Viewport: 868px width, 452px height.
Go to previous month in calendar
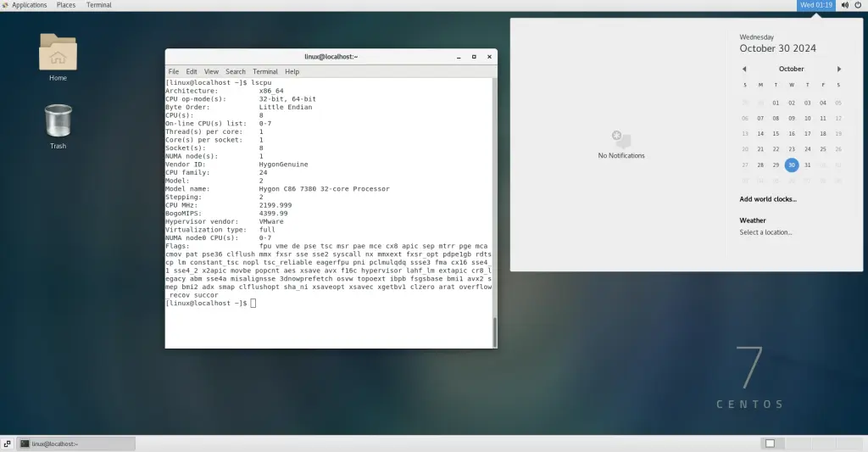tap(744, 69)
